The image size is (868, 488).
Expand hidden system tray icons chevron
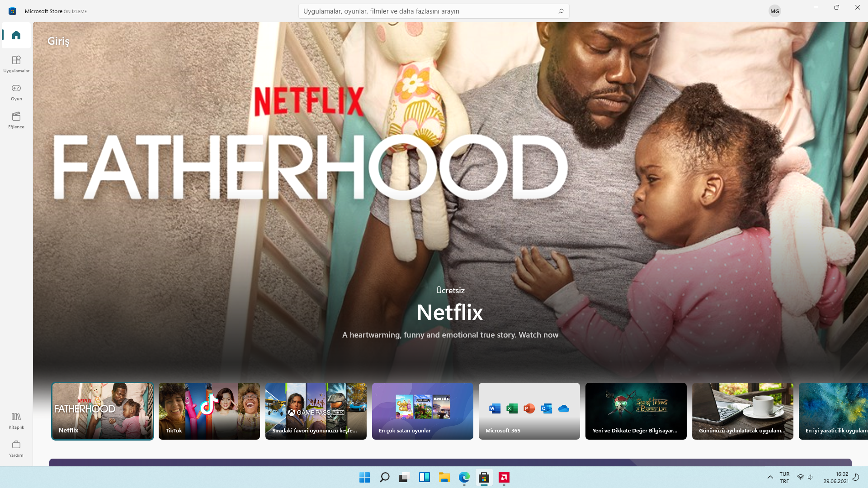(770, 477)
